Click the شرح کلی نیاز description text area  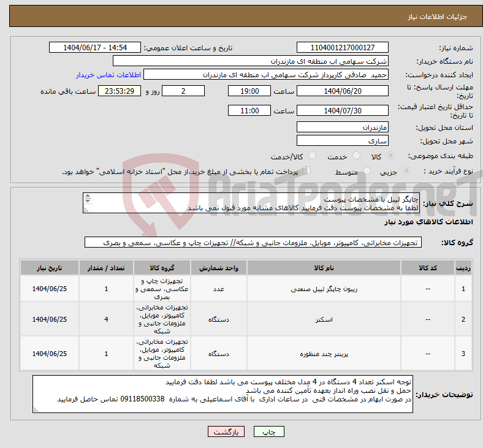tap(251, 203)
